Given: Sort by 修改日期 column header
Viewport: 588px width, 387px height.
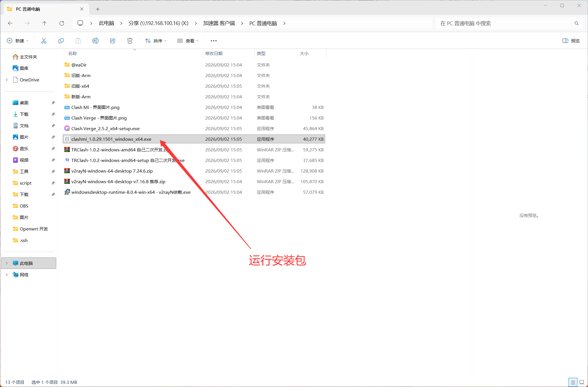Looking at the screenshot, I should [214, 53].
